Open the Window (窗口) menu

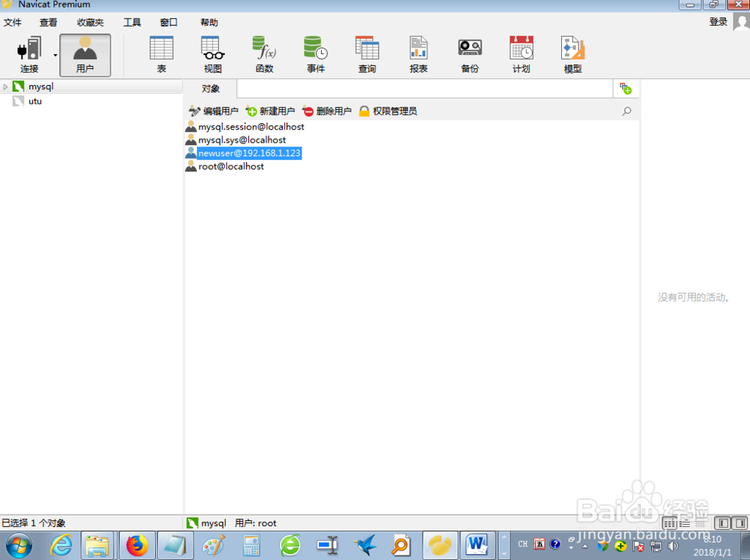(x=169, y=23)
